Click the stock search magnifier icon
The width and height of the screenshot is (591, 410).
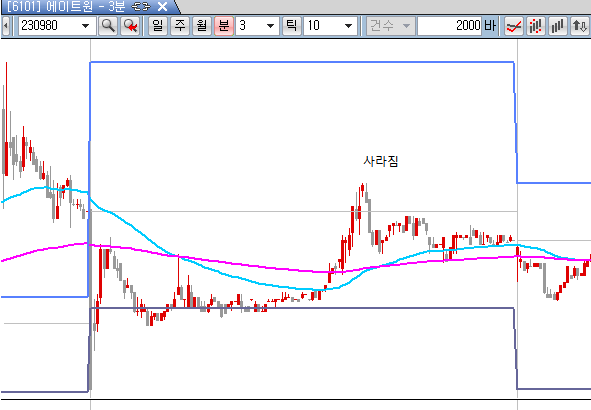click(x=108, y=26)
